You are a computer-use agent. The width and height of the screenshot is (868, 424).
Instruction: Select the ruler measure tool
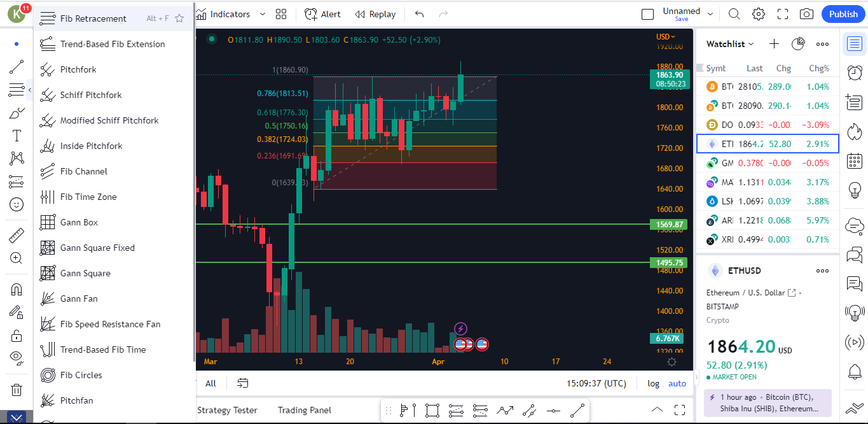[x=17, y=235]
